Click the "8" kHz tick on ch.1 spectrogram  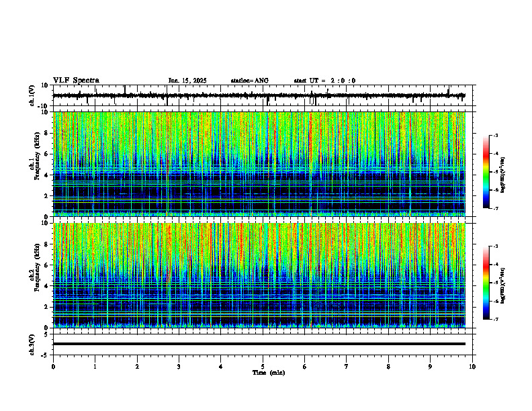[x=47, y=133]
